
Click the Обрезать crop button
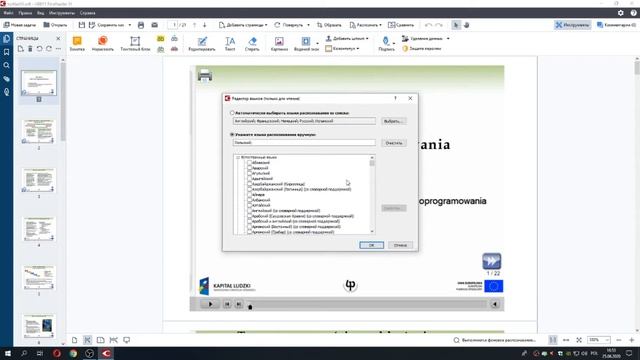[329, 25]
